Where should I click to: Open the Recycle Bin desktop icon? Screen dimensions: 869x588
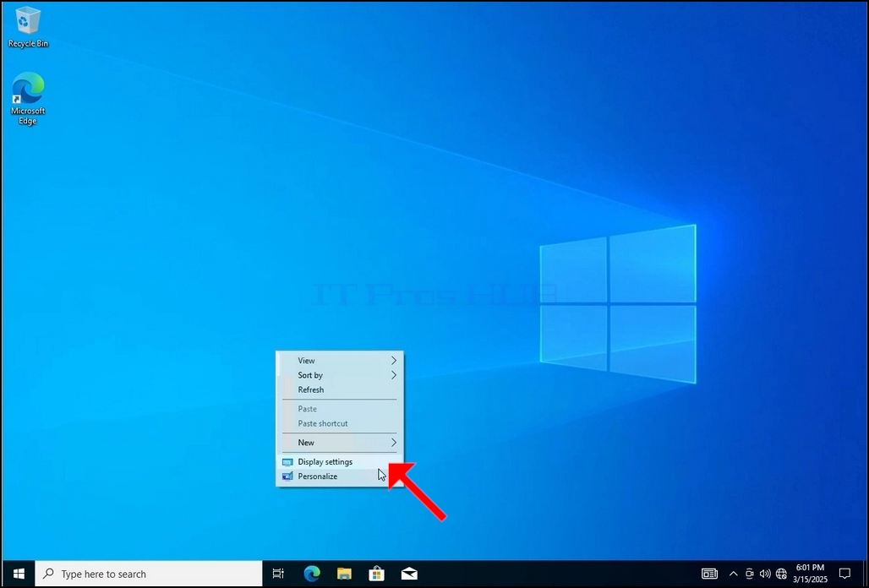tap(28, 26)
